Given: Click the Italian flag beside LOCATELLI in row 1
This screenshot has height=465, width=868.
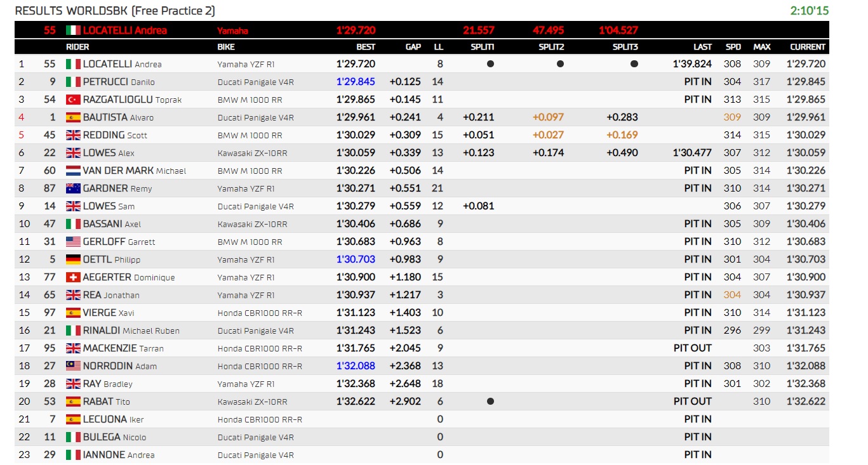Looking at the screenshot, I should pos(73,64).
